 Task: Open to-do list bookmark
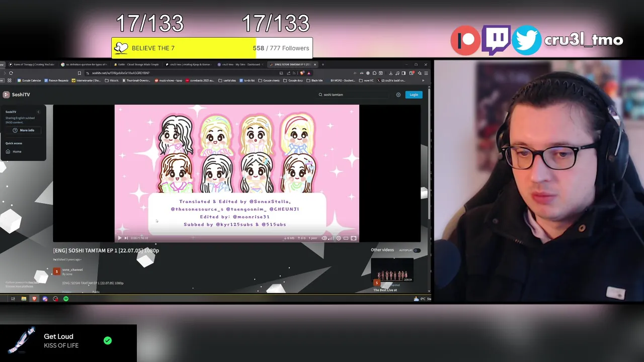247,80
